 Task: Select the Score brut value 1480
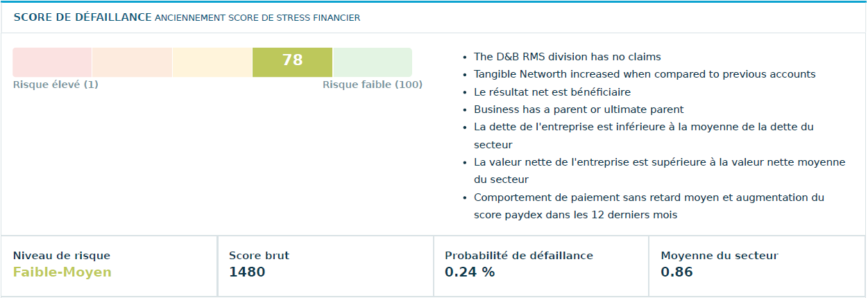coord(247,272)
